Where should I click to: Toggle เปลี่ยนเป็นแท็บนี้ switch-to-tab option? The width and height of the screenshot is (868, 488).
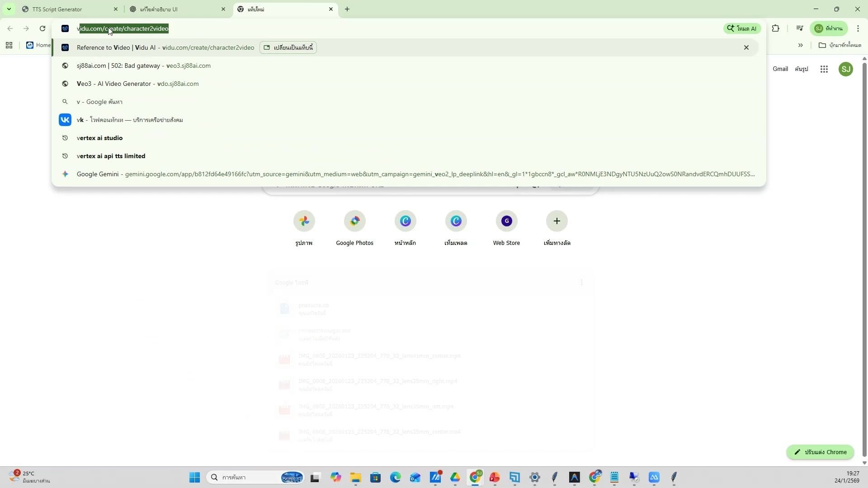(x=288, y=47)
